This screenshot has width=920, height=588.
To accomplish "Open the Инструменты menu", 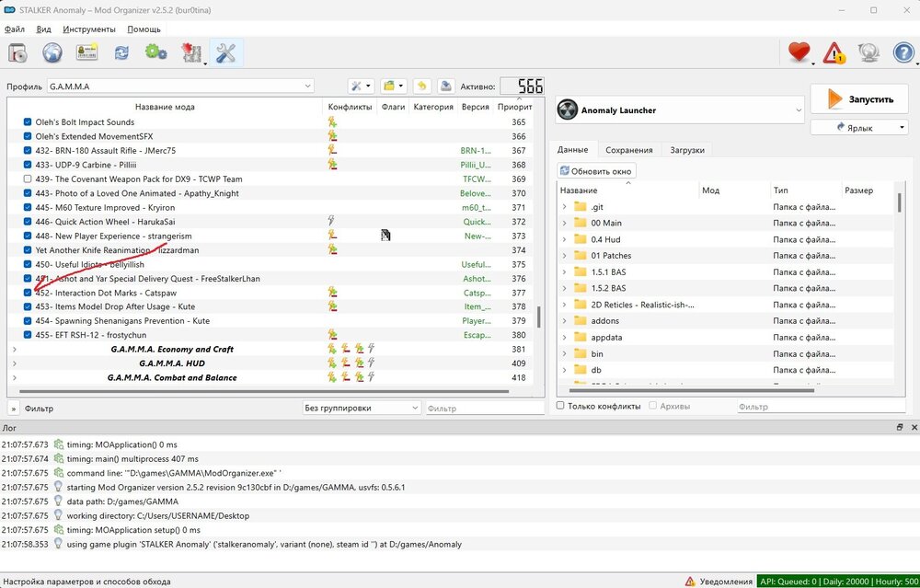I will 89,29.
